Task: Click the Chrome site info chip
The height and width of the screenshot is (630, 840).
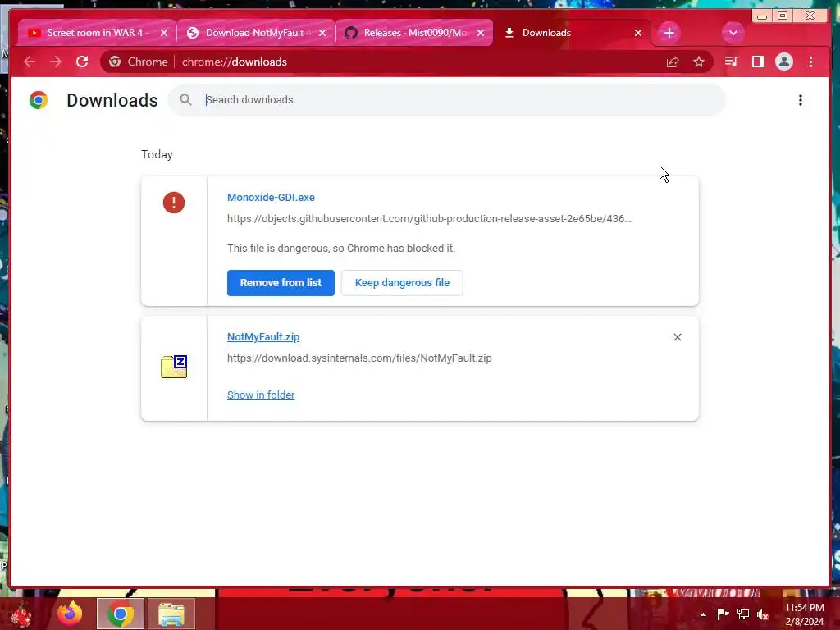Action: click(x=138, y=62)
